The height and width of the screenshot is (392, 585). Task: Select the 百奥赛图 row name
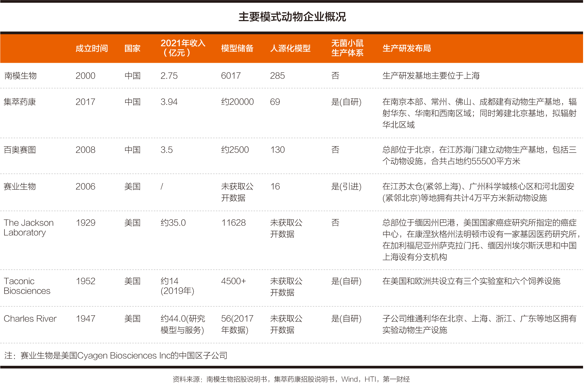point(20,150)
